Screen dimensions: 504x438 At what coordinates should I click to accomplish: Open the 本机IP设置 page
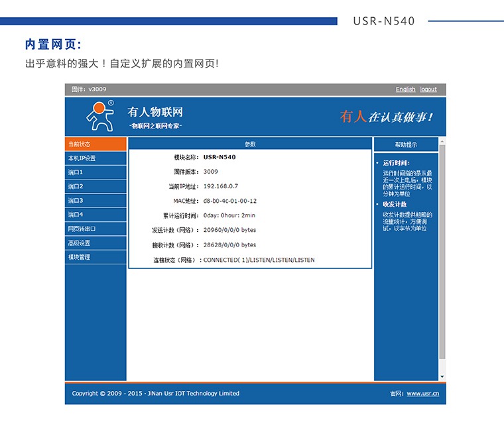coord(95,158)
